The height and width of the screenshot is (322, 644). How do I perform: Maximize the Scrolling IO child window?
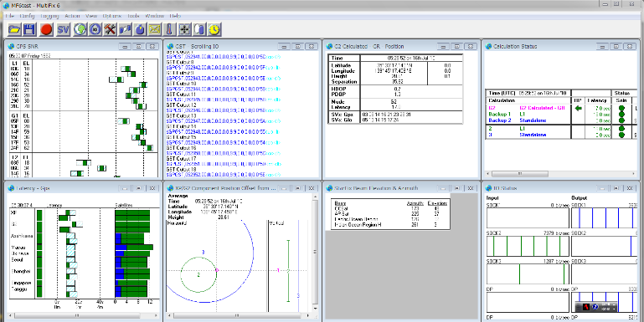click(299, 46)
